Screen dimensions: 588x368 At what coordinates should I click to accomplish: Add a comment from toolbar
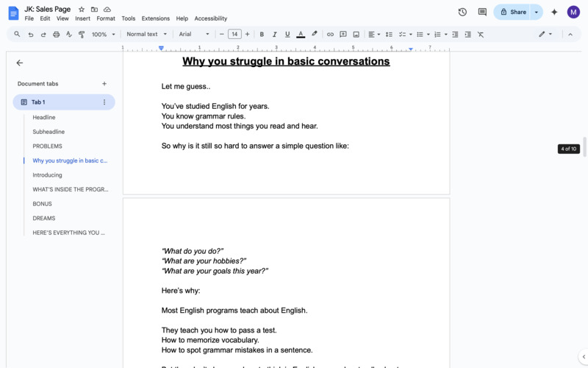click(x=343, y=35)
